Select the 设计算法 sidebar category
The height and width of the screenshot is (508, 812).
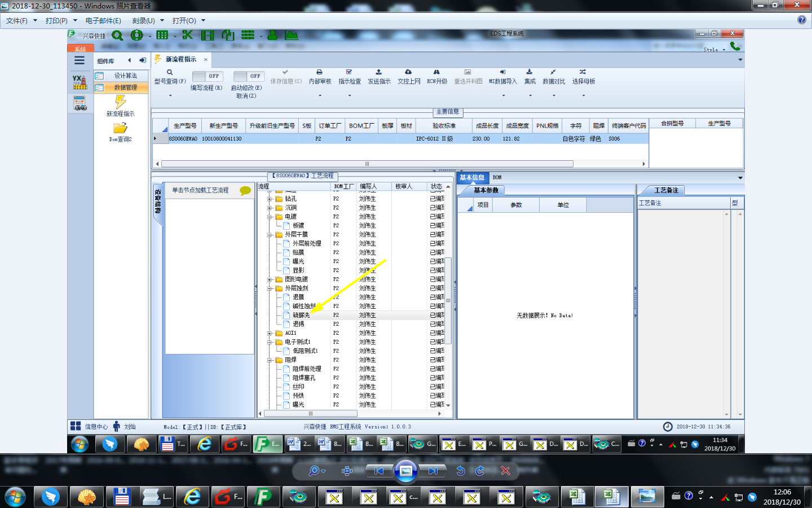pyautogui.click(x=121, y=76)
